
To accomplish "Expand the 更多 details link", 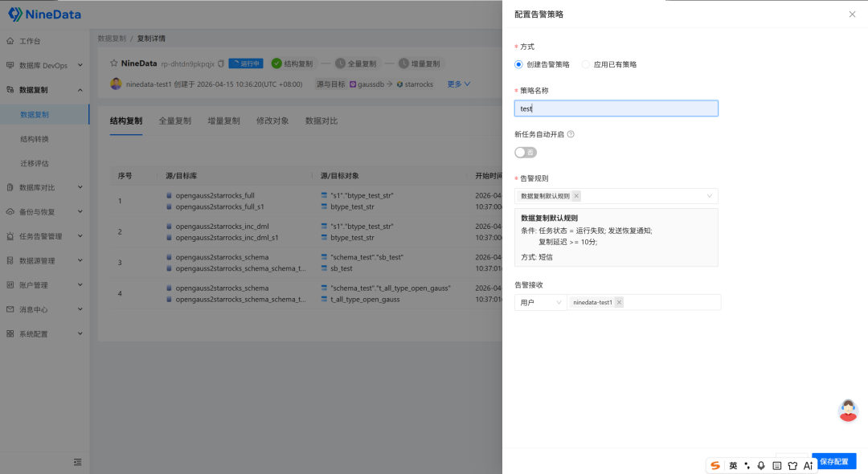I will 459,84.
